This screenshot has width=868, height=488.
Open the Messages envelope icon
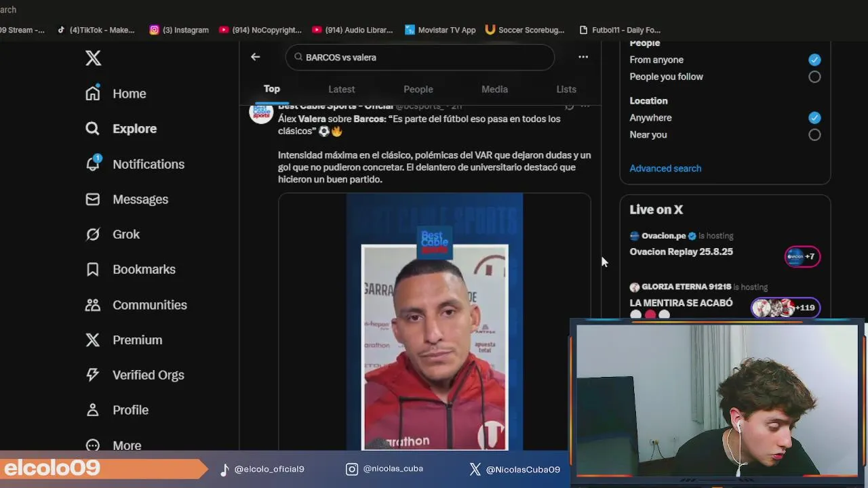coord(93,199)
